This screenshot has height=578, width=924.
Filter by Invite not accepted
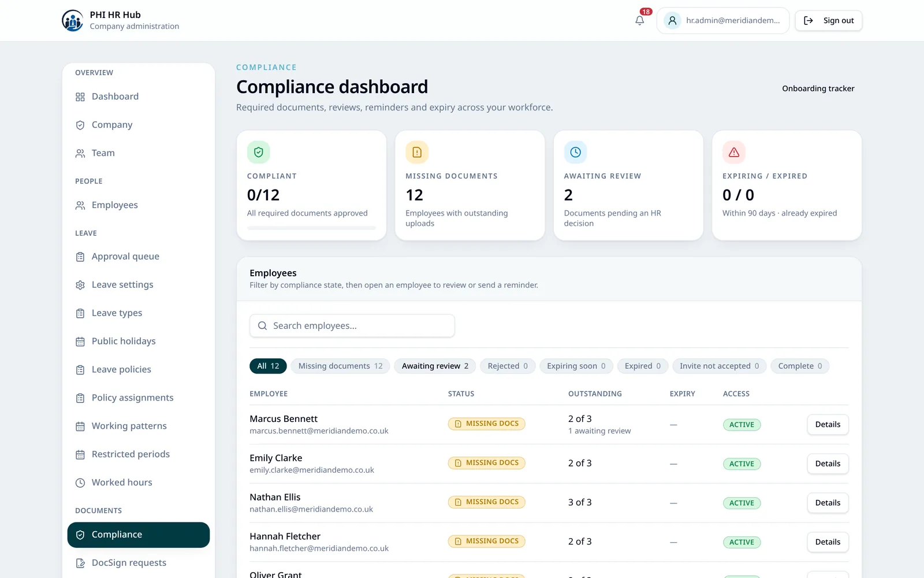[720, 366]
